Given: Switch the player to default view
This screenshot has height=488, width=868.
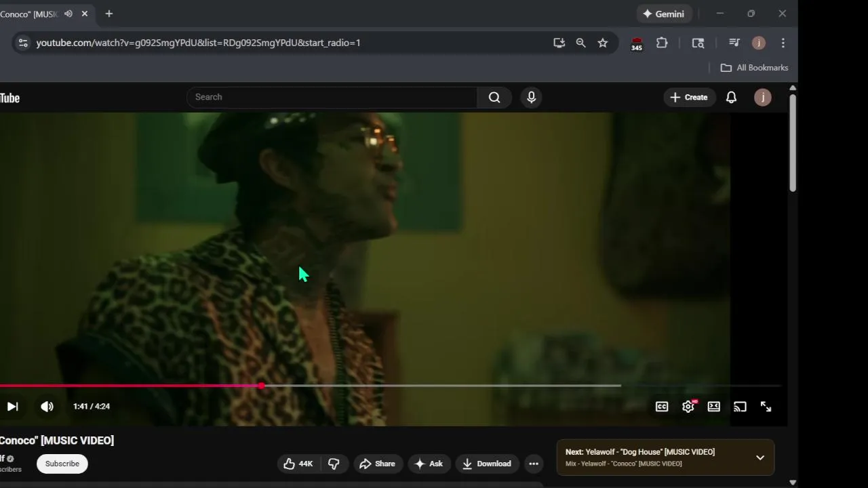Looking at the screenshot, I should click(x=714, y=407).
